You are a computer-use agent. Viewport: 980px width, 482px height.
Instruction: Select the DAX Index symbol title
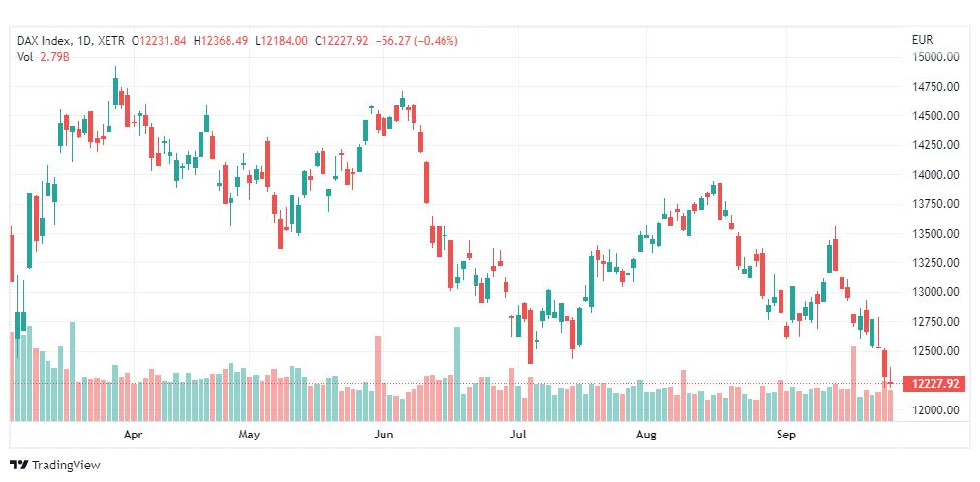[x=47, y=41]
